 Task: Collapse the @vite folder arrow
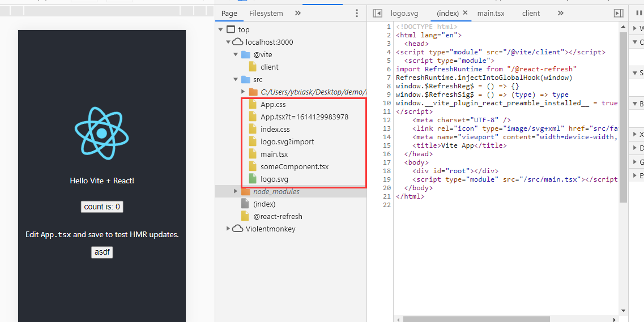[x=235, y=54]
